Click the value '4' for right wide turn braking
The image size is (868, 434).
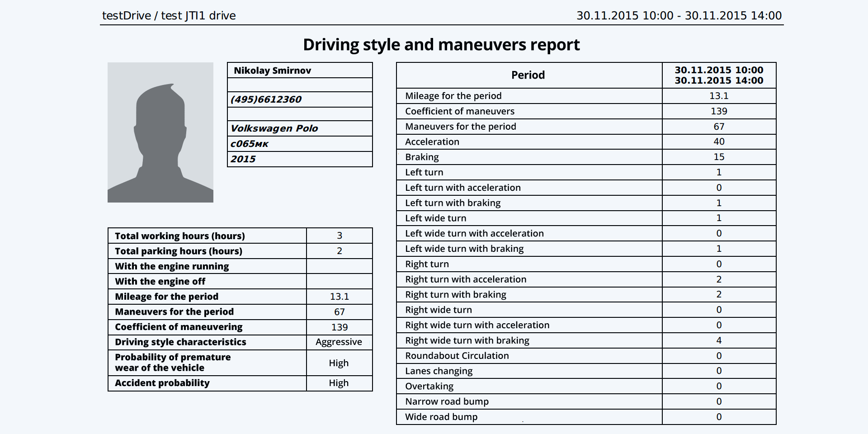(x=719, y=340)
